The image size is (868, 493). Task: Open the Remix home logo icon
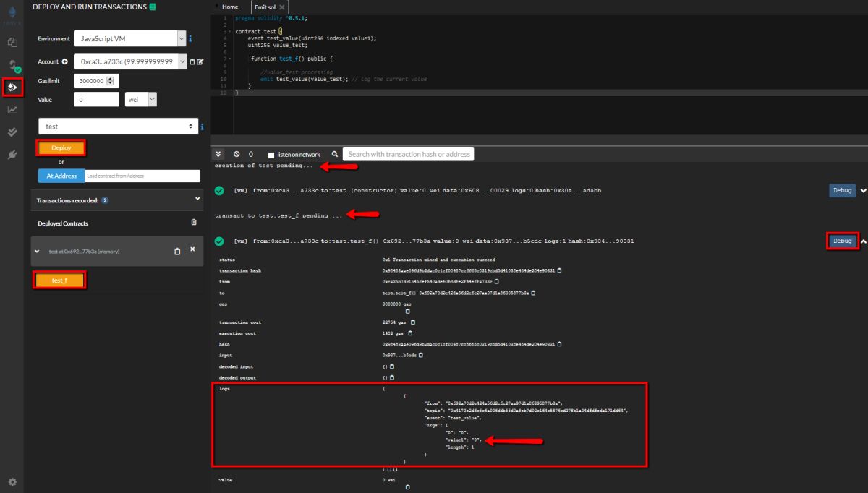(12, 14)
